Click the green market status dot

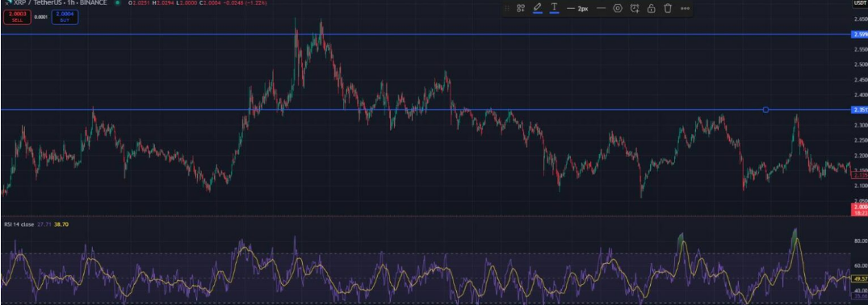pyautogui.click(x=117, y=2)
